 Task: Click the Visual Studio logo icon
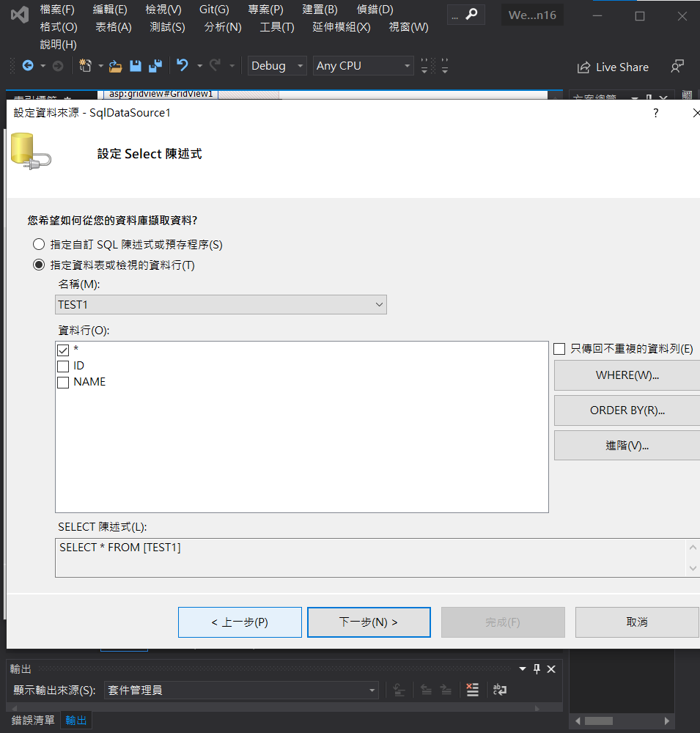pyautogui.click(x=20, y=15)
